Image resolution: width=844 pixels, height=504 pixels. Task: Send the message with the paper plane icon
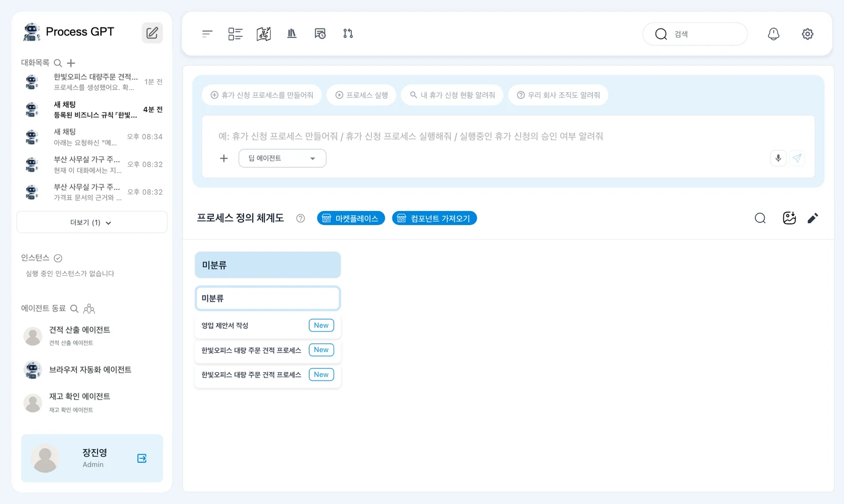[797, 158]
